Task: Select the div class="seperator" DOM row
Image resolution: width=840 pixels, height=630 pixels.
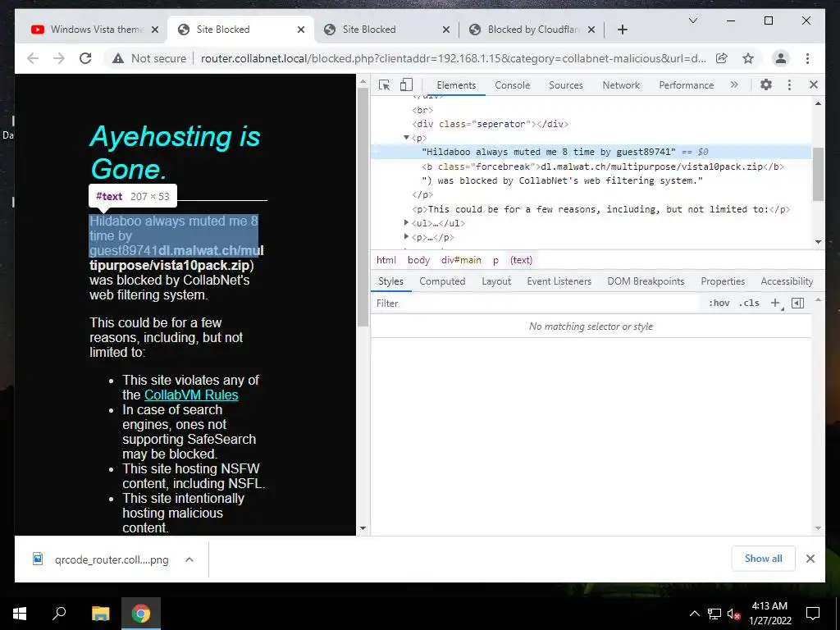Action: [x=591, y=124]
